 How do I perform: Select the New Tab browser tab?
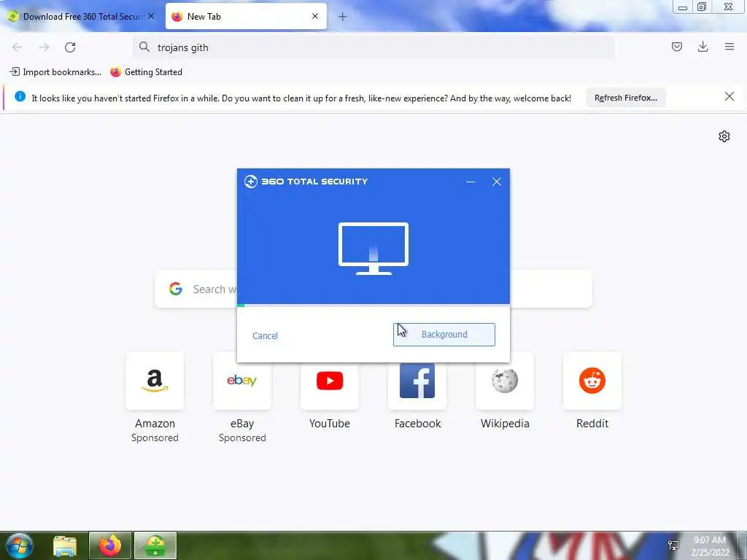coord(246,17)
